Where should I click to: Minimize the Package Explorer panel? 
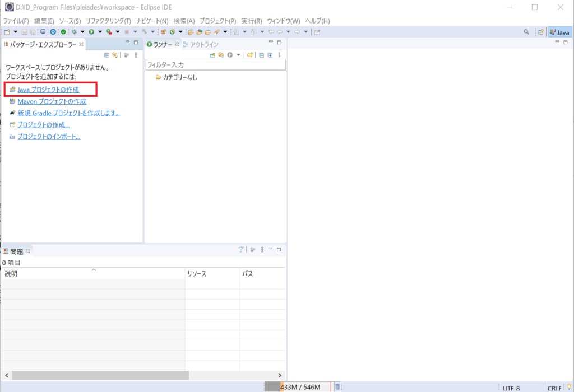(x=127, y=43)
